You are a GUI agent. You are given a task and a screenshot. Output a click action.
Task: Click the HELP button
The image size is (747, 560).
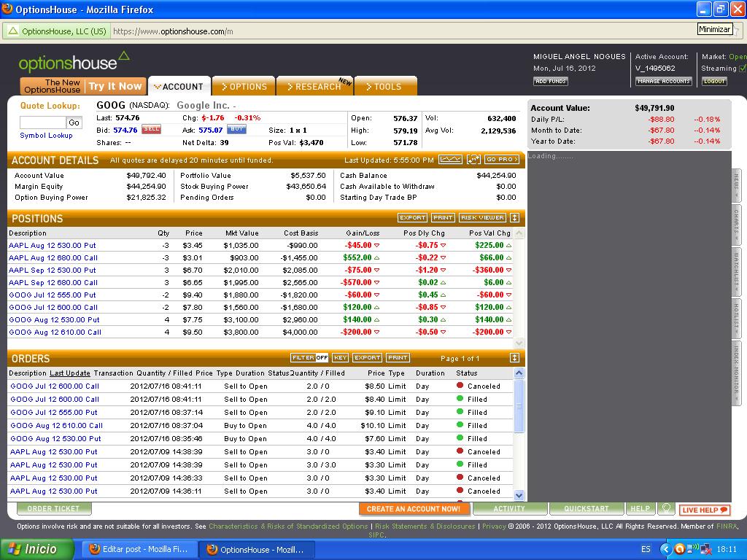coord(640,508)
